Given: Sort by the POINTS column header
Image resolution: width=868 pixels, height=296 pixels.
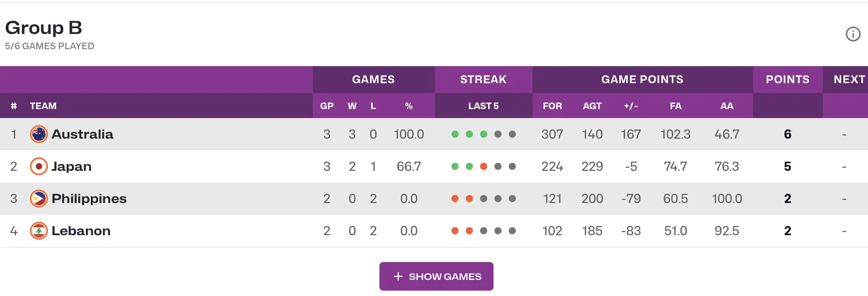Looking at the screenshot, I should pyautogui.click(x=787, y=80).
